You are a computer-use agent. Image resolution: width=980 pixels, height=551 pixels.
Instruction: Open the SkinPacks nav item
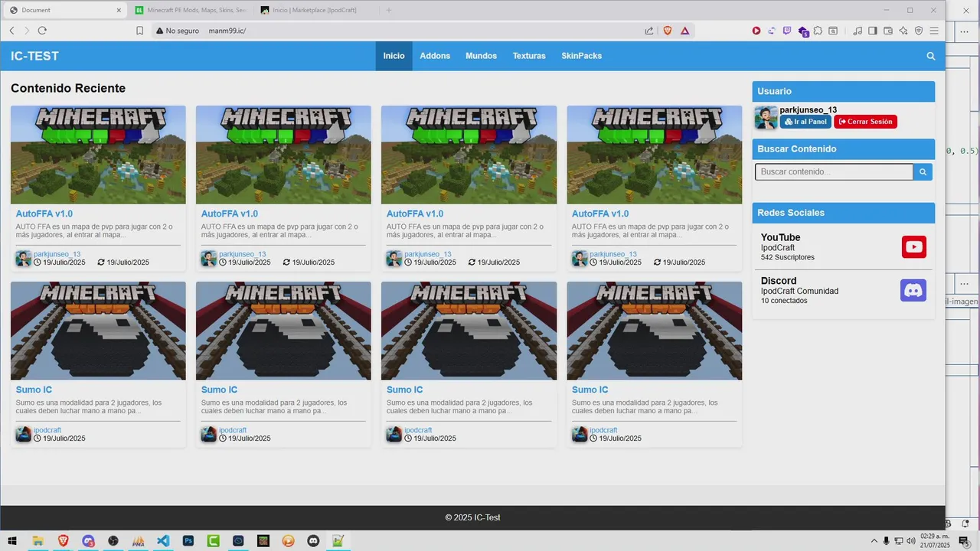click(x=581, y=56)
